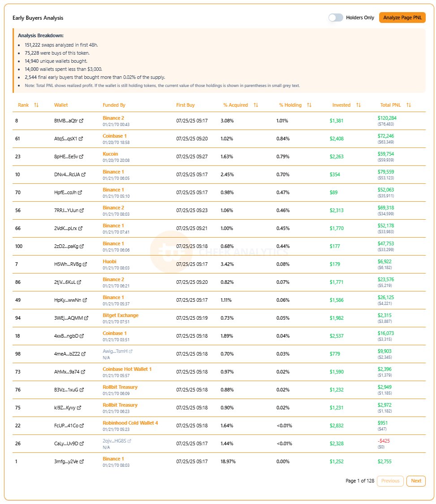436x504 pixels.
Task: Open external link for wallet 3mfg...y2Ve
Action: click(x=82, y=461)
